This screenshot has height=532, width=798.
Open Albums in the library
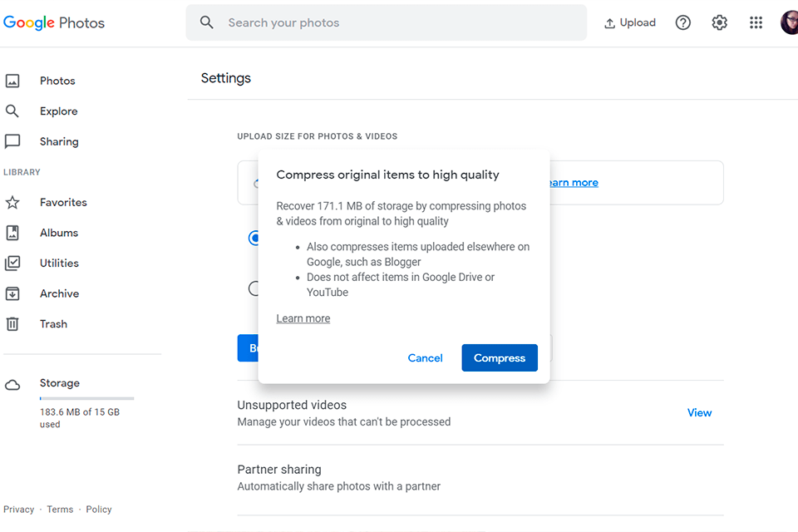click(59, 233)
